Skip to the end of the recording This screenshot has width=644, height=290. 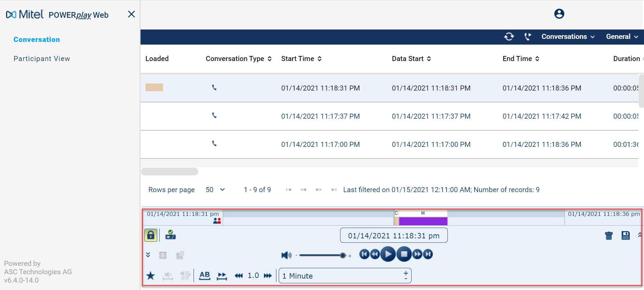pyautogui.click(x=428, y=254)
